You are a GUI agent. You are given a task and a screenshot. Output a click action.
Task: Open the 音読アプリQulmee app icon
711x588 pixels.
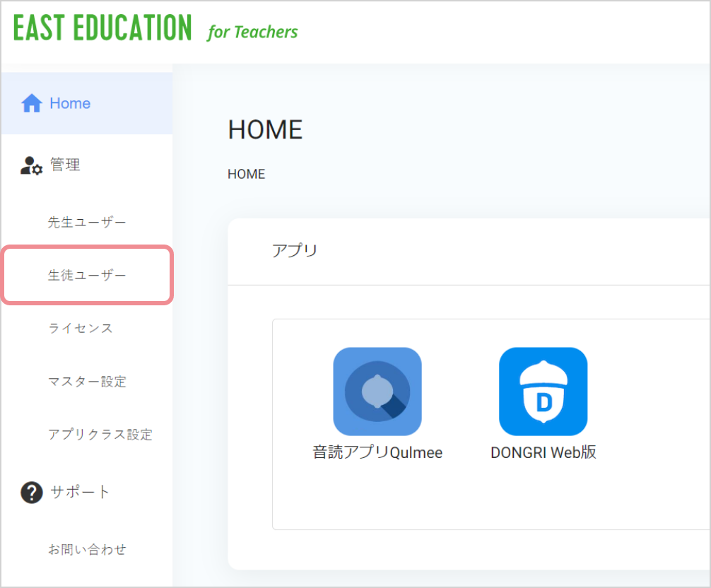[x=377, y=392]
